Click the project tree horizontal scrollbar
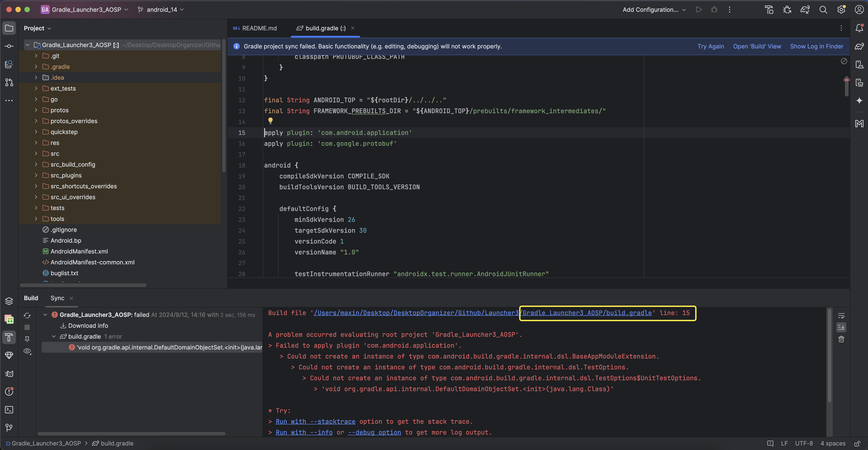Image resolution: width=868 pixels, height=450 pixels. (x=83, y=285)
